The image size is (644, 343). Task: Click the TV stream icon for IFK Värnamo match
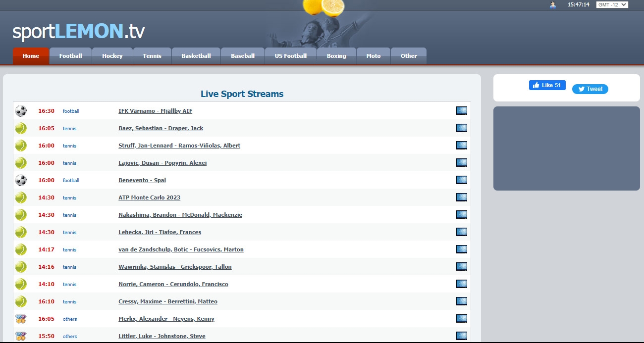[461, 110]
